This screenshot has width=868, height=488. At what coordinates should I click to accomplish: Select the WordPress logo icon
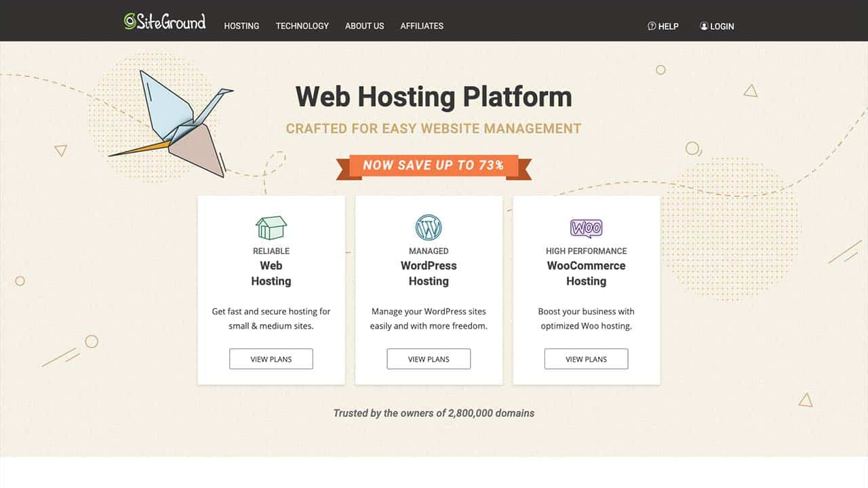coord(429,227)
